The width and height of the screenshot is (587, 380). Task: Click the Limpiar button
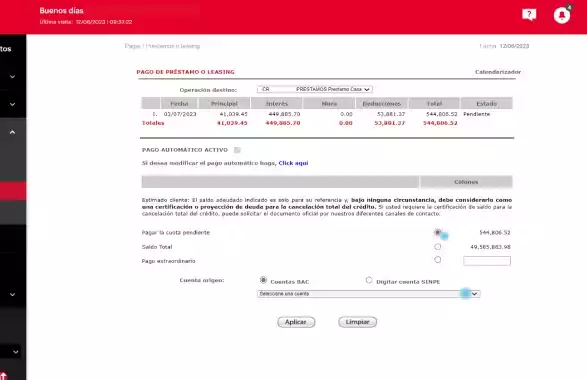click(x=358, y=322)
